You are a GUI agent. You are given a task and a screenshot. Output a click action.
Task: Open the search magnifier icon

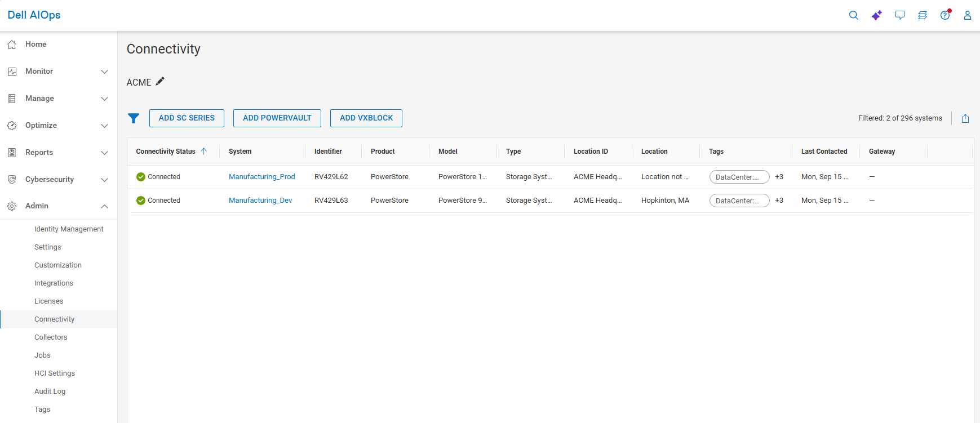click(853, 15)
